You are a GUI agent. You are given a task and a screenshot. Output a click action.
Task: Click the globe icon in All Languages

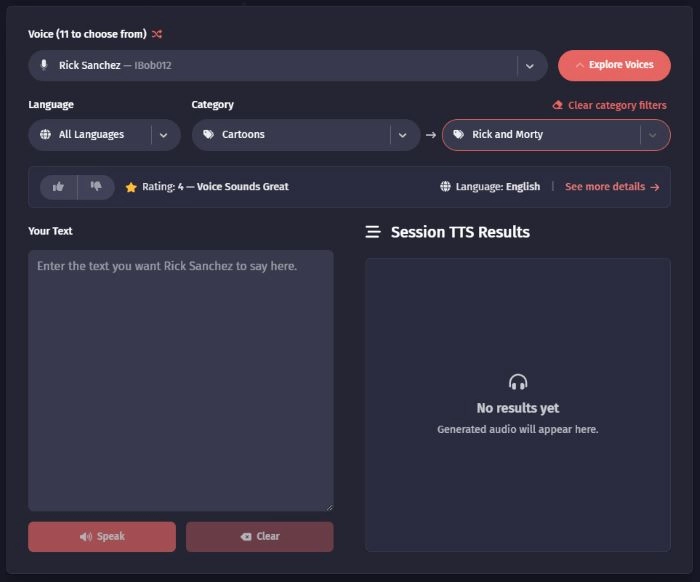[x=45, y=134]
